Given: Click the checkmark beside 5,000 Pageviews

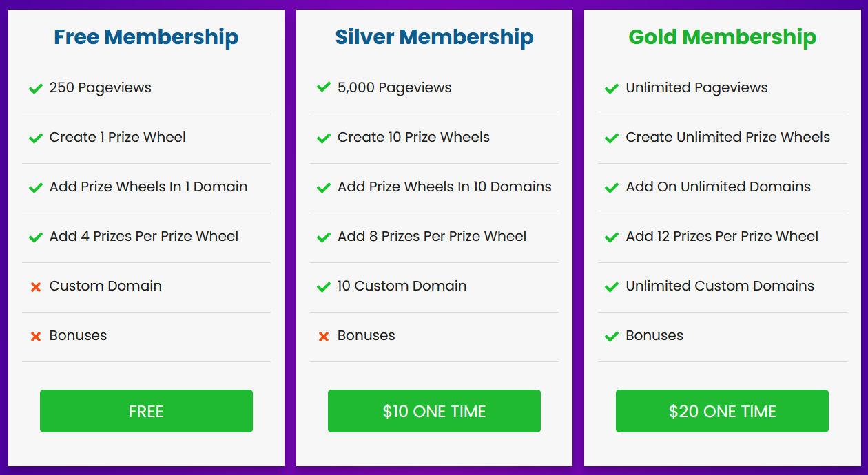Looking at the screenshot, I should click(x=323, y=87).
